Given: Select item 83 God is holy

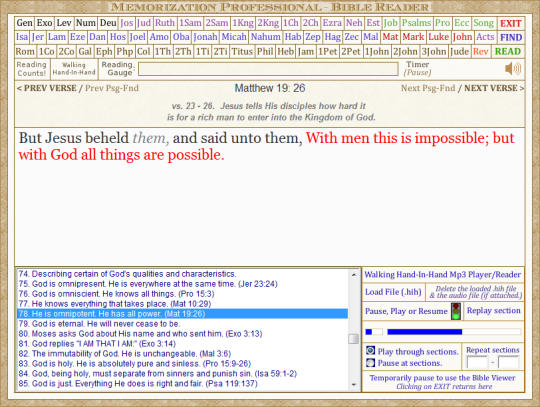Looking at the screenshot, I should [x=183, y=364].
